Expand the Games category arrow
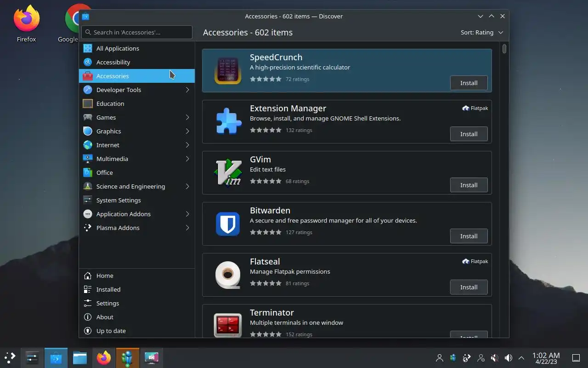This screenshot has height=368, width=588. pos(187,117)
